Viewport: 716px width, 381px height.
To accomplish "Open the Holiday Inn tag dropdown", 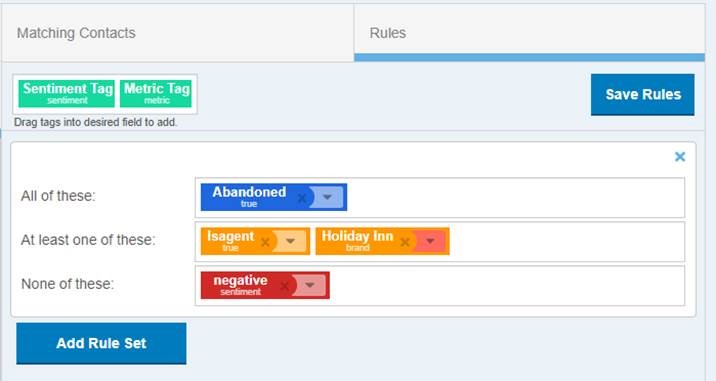I will coord(430,241).
